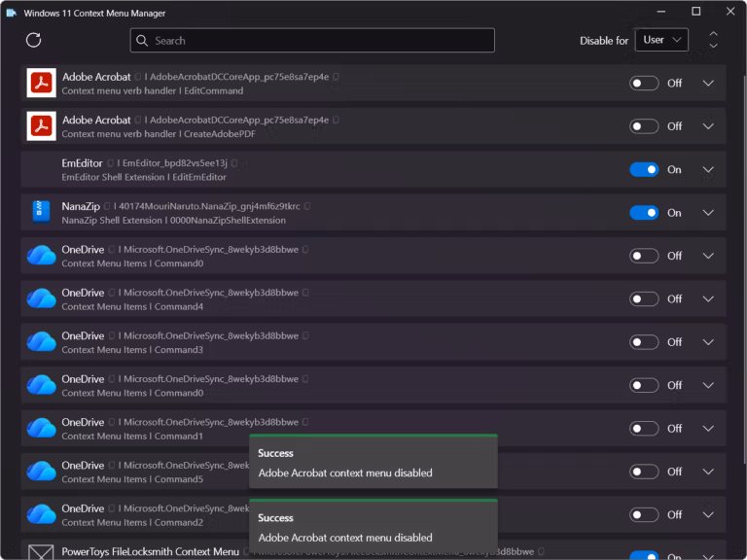Expand the OneDrive Command1 row
747x560 pixels.
[x=708, y=429]
